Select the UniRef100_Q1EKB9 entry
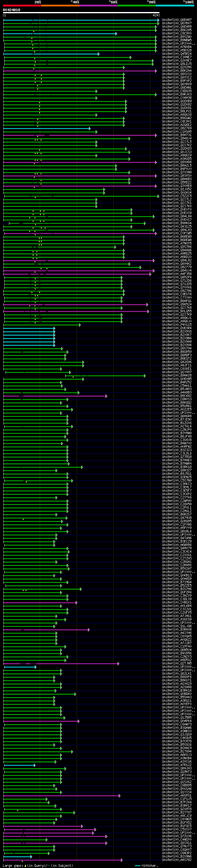The height and width of the screenshot is (868, 197). point(177,101)
